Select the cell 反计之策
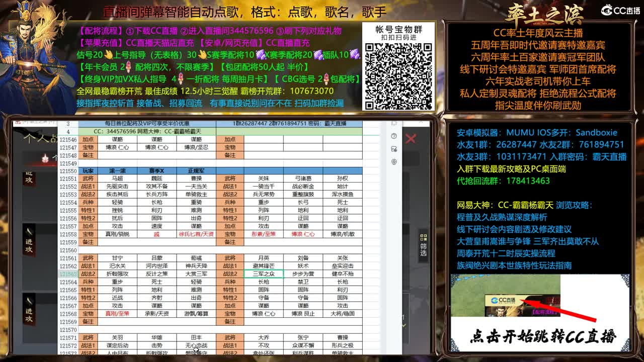The height and width of the screenshot is (362, 644). [156, 274]
